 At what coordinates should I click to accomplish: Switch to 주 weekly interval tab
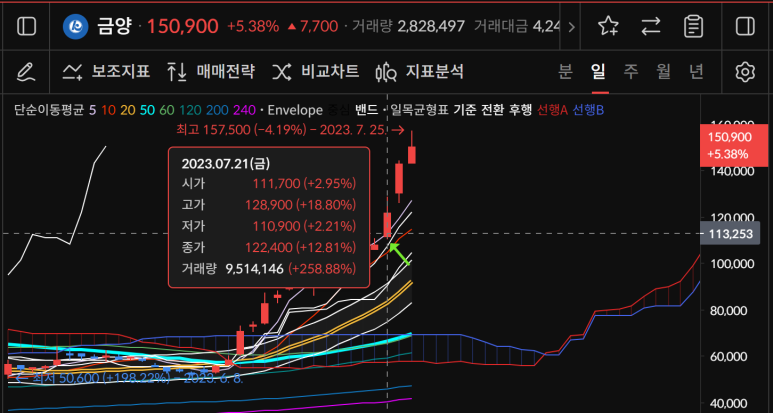(631, 72)
